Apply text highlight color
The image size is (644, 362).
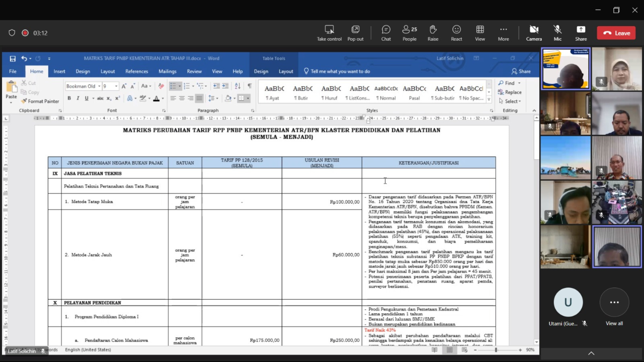tap(143, 98)
